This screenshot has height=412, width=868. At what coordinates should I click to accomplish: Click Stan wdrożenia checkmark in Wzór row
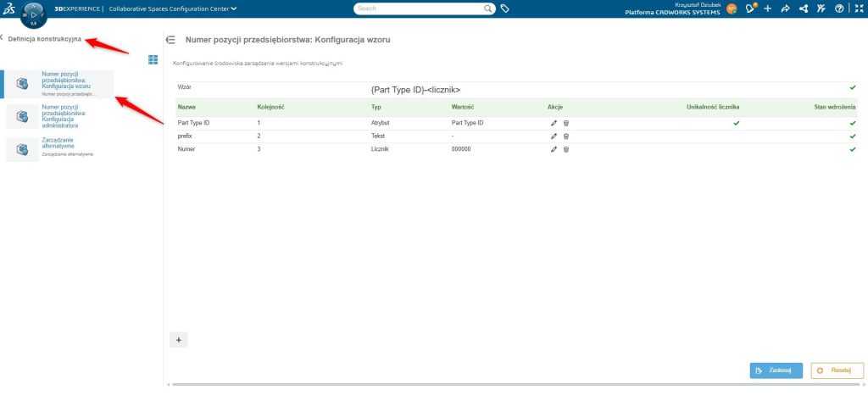click(x=853, y=87)
